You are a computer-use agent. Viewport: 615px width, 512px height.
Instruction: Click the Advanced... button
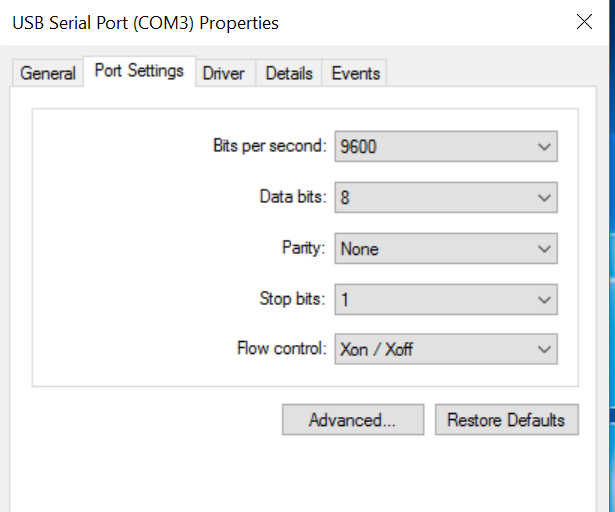click(x=352, y=420)
